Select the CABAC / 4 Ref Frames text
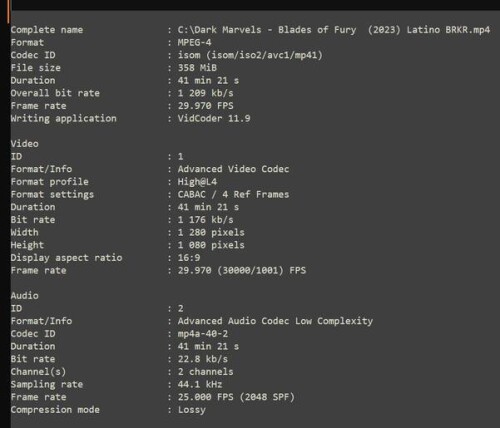The image size is (500, 428). coord(233,194)
